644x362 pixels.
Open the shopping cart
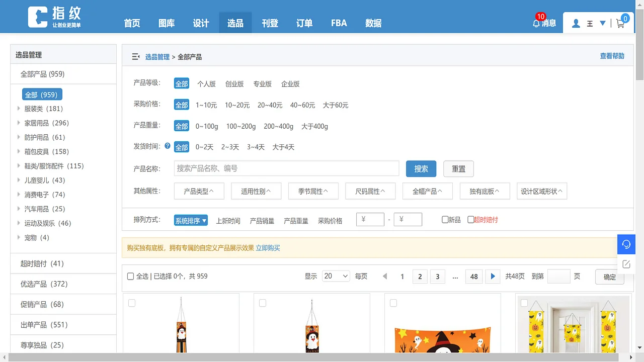[620, 23]
